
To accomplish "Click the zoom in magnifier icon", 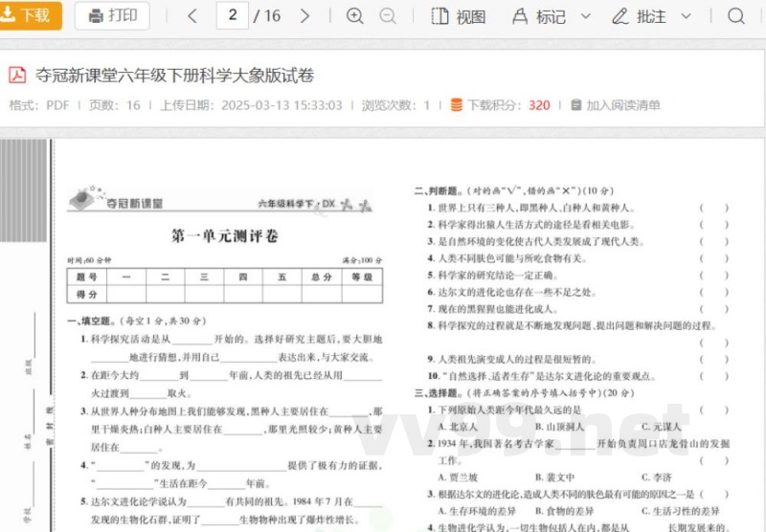I will tap(354, 16).
